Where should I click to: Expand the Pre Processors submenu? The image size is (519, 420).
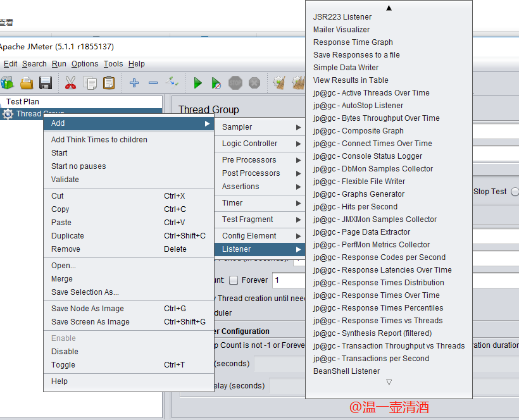click(x=260, y=160)
